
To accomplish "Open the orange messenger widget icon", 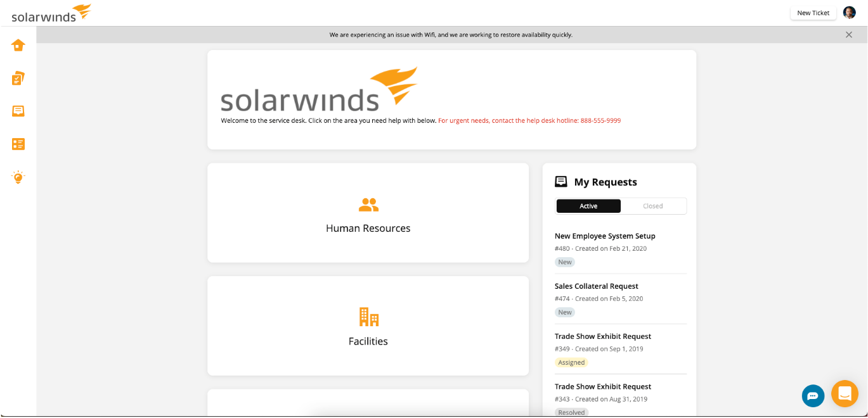I will coord(845,393).
